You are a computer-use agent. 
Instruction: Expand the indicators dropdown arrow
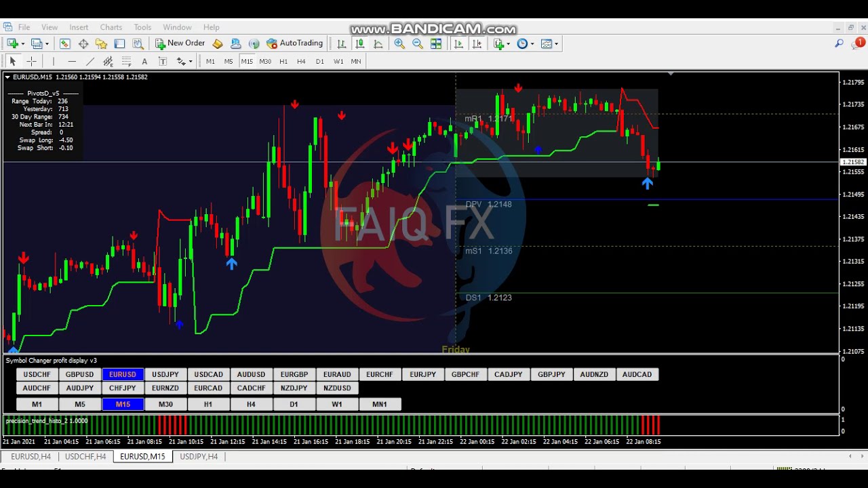pos(509,44)
